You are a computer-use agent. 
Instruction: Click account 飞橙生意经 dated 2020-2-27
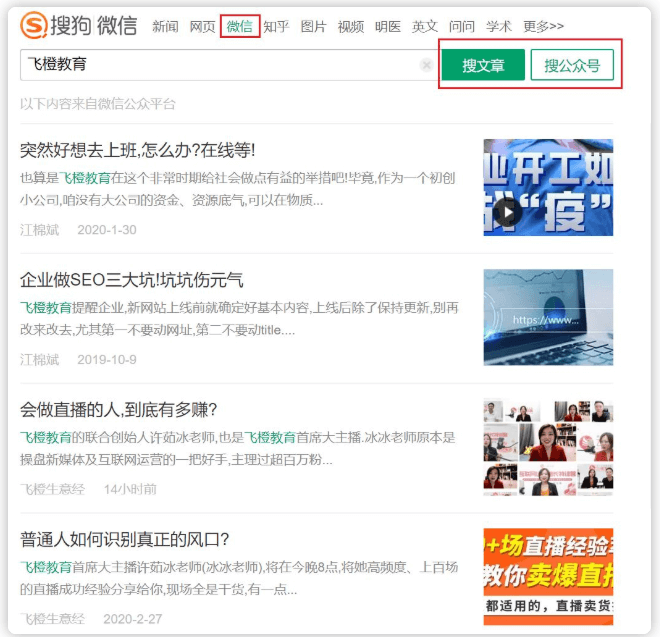coord(53,619)
